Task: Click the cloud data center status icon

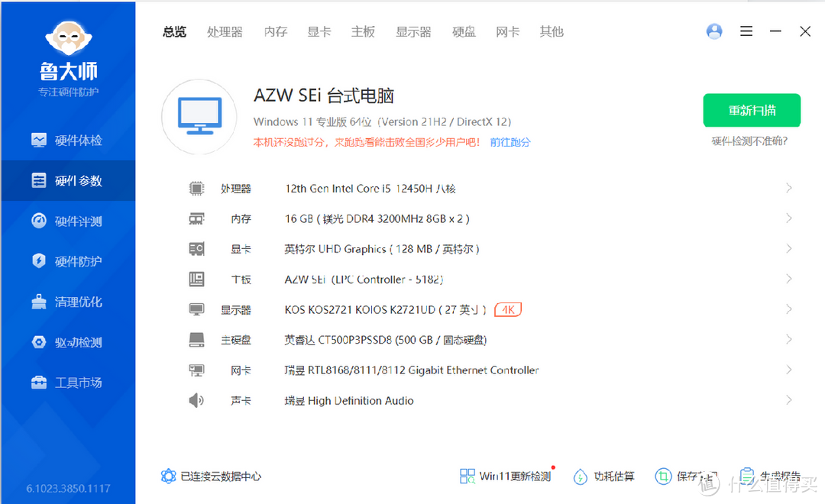Action: coord(168,476)
